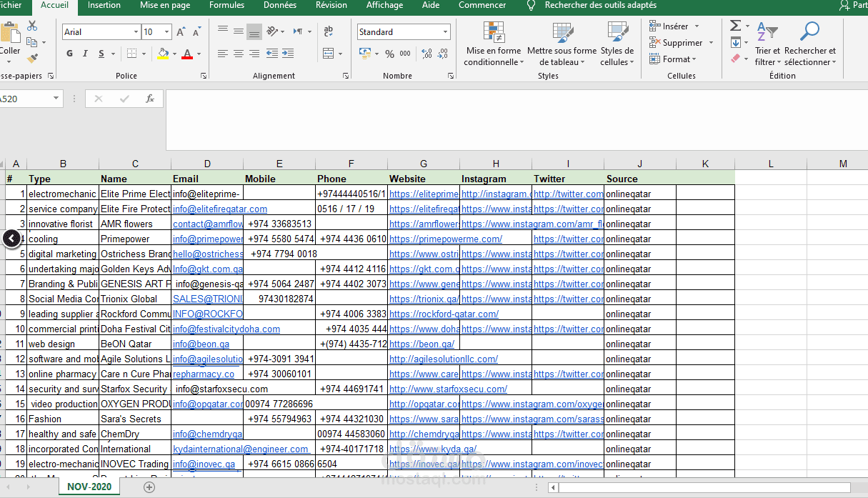Click the Supprimer cells button
Viewport: 868px width, 498px height.
(682, 43)
